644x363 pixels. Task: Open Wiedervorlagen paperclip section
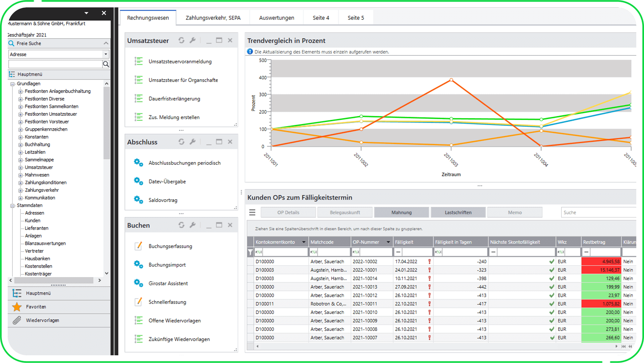coord(17,320)
